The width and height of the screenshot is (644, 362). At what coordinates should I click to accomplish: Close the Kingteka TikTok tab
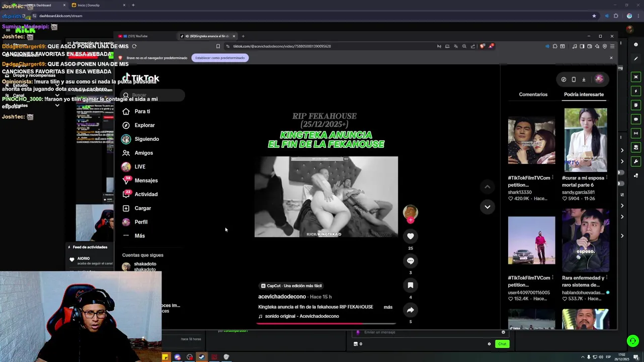tap(233, 36)
